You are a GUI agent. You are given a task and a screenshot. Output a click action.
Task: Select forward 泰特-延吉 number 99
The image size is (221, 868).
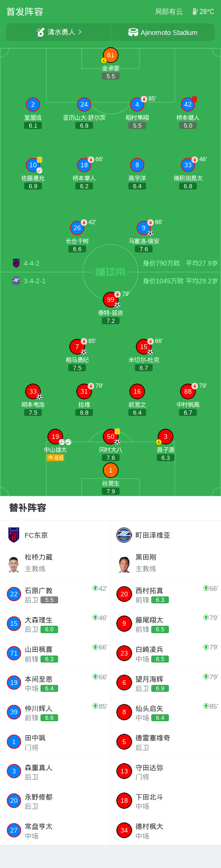[x=110, y=300]
